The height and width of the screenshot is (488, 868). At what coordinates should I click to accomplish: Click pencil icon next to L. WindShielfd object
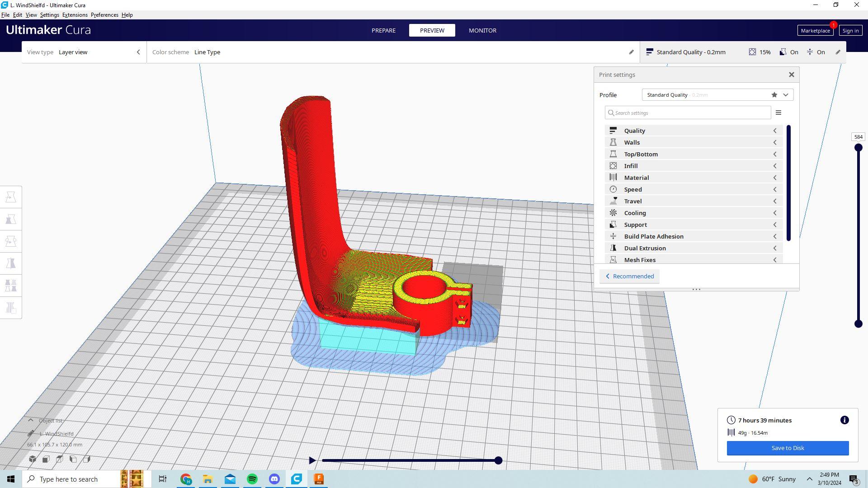pos(31,434)
